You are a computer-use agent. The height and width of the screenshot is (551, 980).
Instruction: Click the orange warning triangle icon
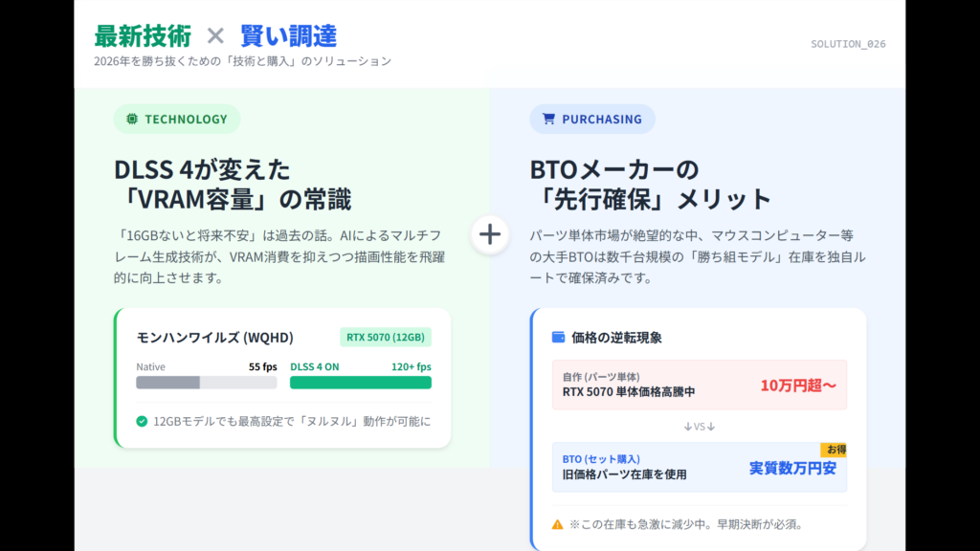click(557, 524)
